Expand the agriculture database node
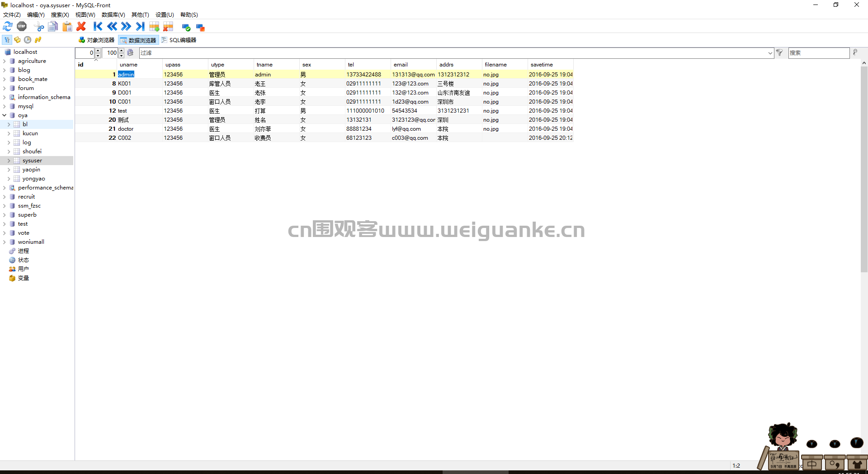Image resolution: width=868 pixels, height=474 pixels. [x=5, y=61]
